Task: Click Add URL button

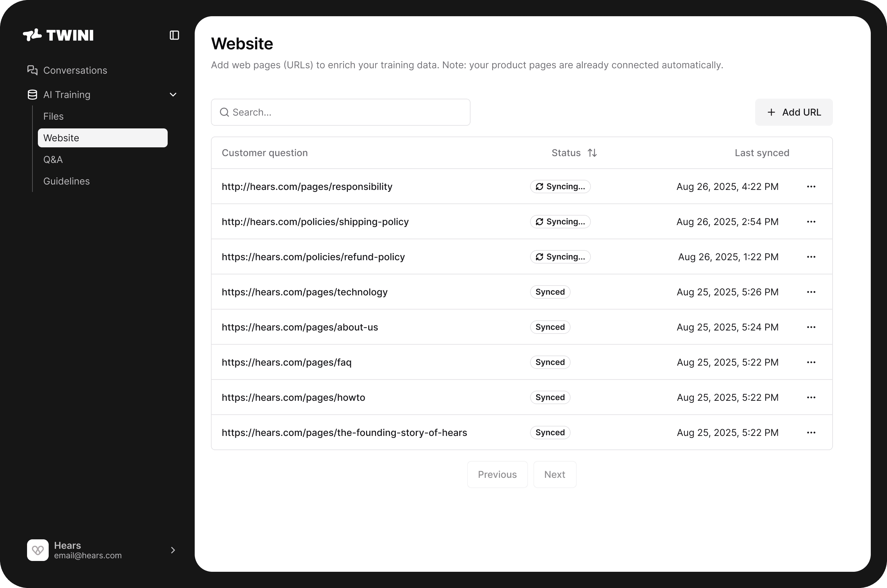Action: (x=794, y=112)
